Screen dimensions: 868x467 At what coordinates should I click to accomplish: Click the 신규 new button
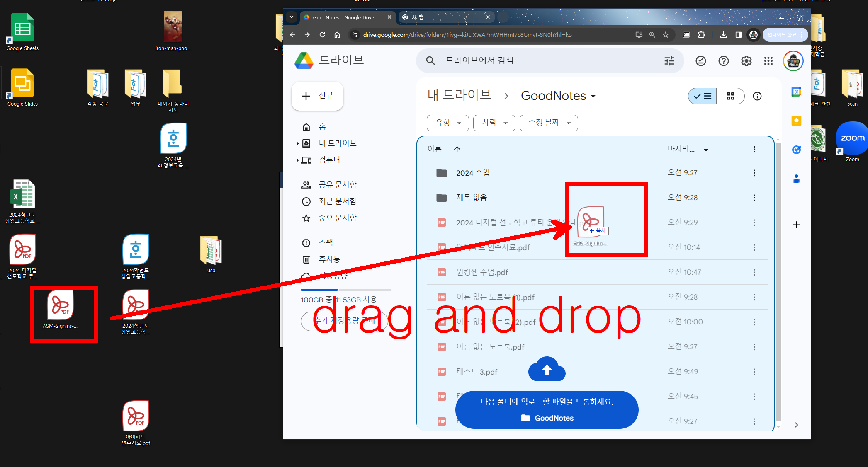[318, 96]
